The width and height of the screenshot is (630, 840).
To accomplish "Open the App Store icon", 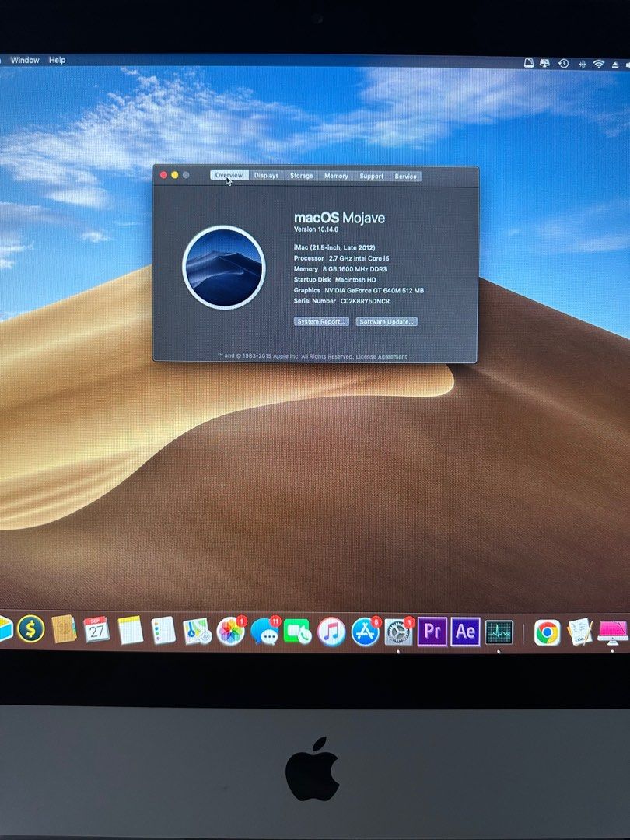I will 366,632.
